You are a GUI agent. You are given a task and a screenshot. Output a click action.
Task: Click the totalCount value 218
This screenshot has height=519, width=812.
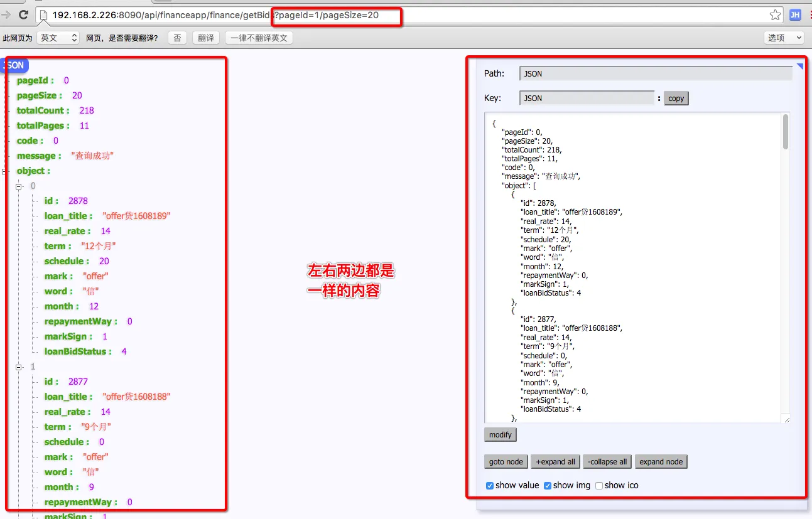click(87, 110)
